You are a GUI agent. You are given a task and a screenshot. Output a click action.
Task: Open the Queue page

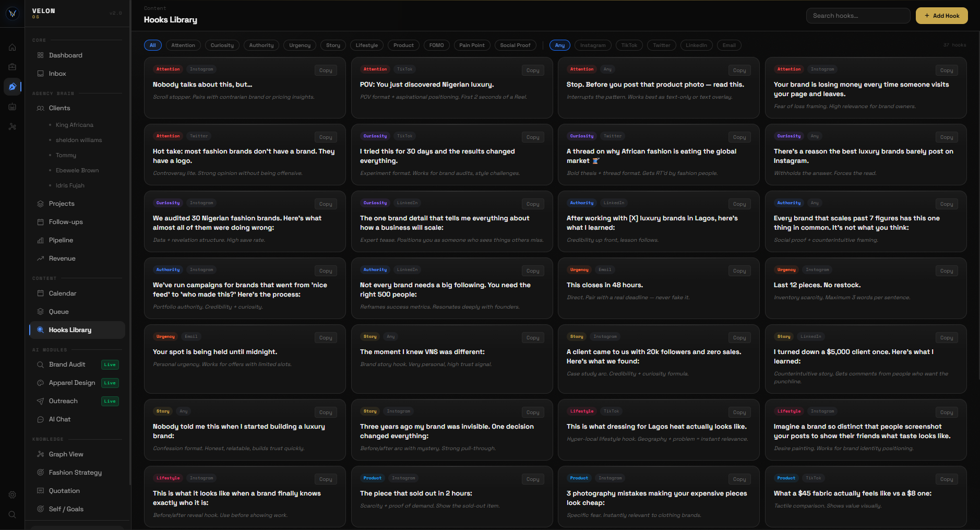click(77, 312)
